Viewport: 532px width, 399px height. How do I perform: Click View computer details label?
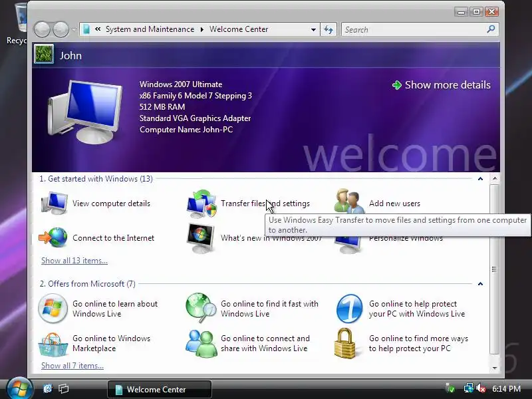click(111, 203)
